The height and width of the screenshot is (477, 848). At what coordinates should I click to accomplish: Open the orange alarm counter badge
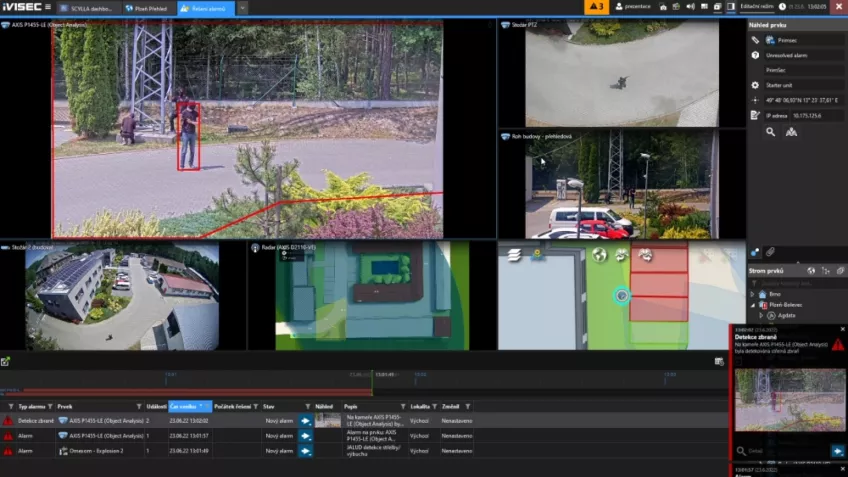596,7
